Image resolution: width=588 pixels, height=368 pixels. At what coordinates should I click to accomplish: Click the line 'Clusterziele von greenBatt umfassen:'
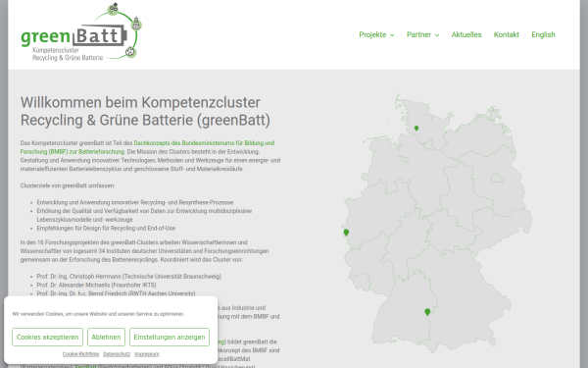tap(68, 185)
